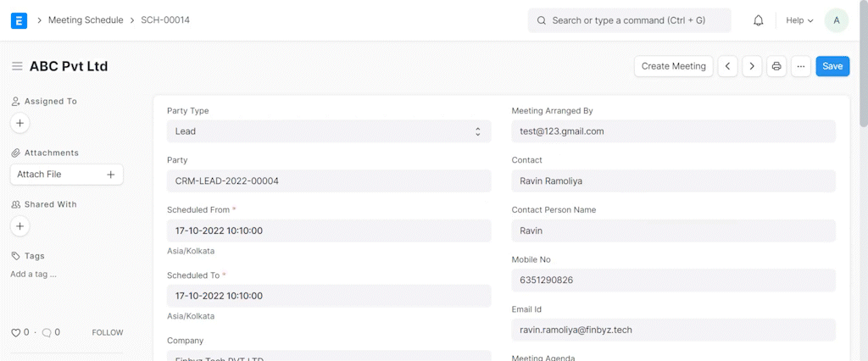868x361 pixels.
Task: Click the Attach File button
Action: [x=66, y=175]
